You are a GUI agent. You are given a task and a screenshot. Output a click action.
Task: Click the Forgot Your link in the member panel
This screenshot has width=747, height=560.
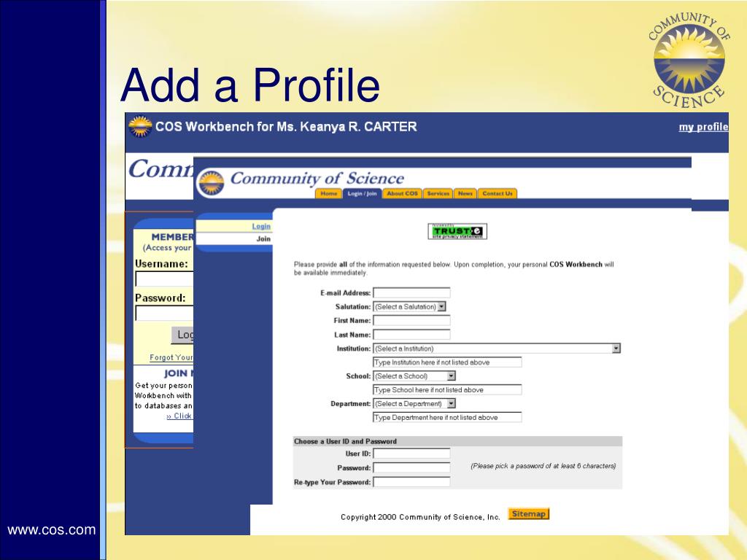[171, 357]
